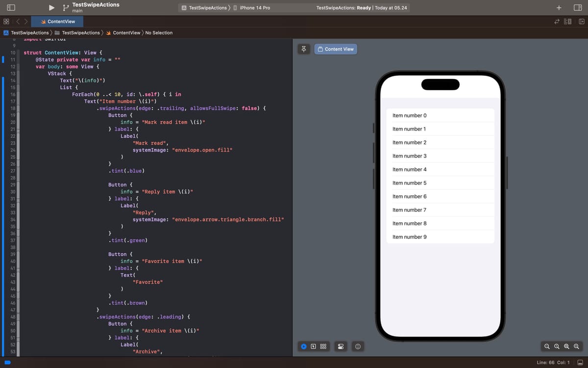This screenshot has height=368, width=588.
Task: Click the "Archive" label string
Action: [x=147, y=352]
